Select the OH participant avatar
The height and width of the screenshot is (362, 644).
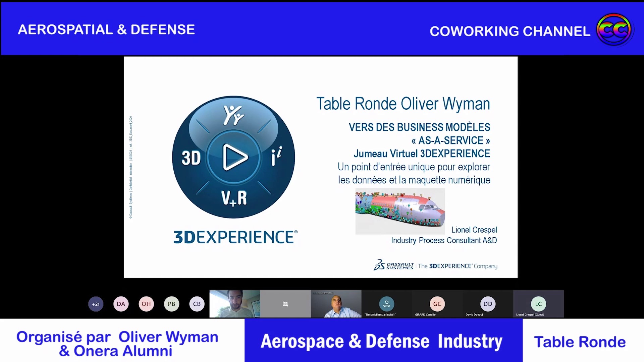point(146,304)
